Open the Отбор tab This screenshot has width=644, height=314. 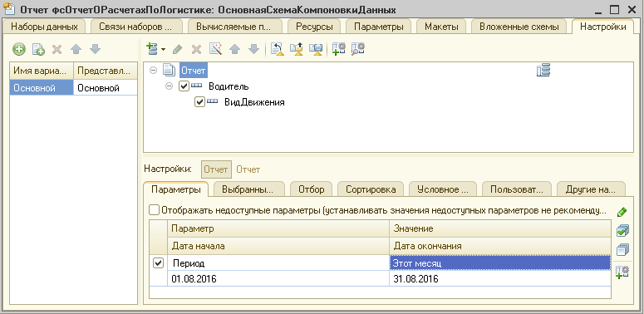tap(311, 189)
